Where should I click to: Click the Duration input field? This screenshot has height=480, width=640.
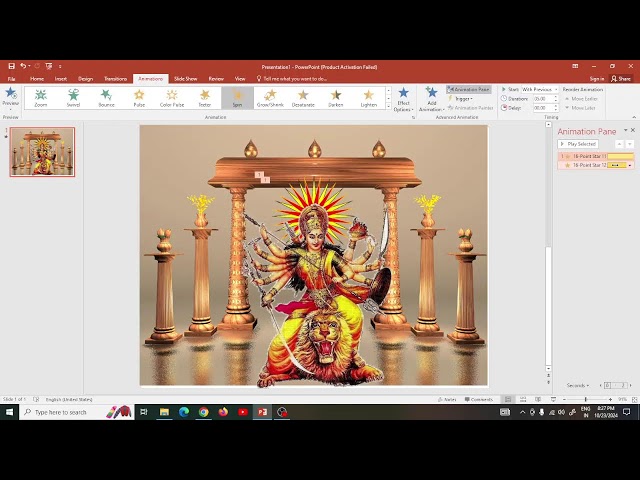tap(543, 99)
